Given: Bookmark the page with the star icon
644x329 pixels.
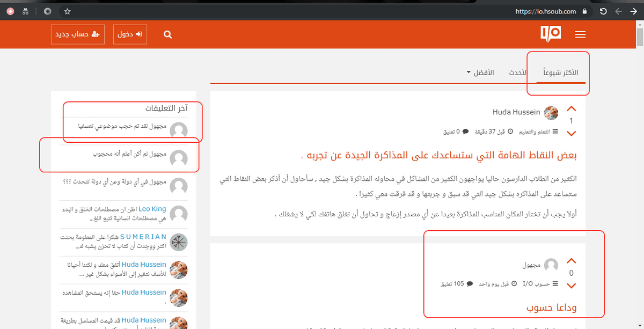Looking at the screenshot, I should (x=67, y=11).
